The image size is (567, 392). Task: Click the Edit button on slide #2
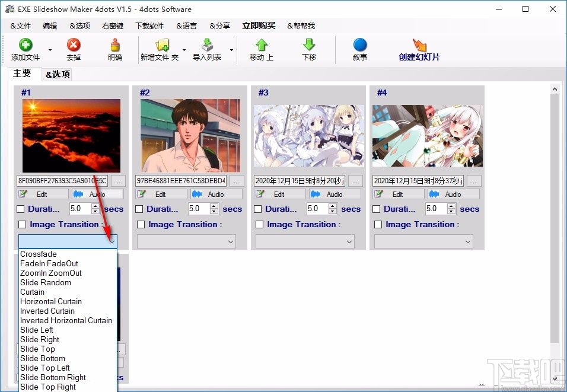tap(161, 194)
